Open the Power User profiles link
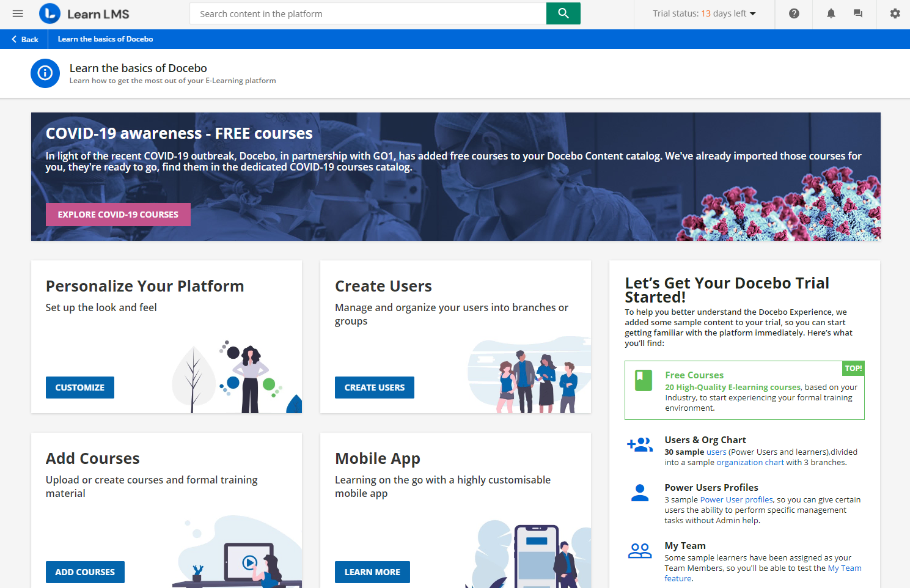Viewport: 910px width, 588px height. click(736, 500)
